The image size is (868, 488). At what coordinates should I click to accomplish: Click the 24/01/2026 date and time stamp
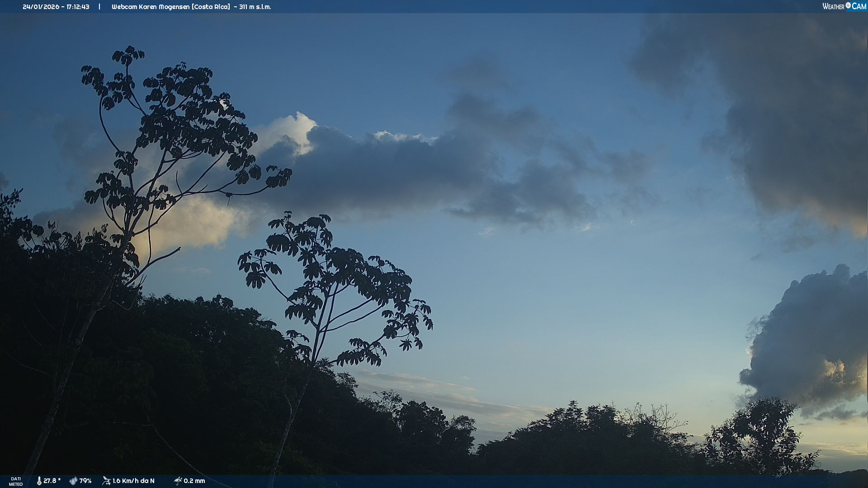coord(56,7)
